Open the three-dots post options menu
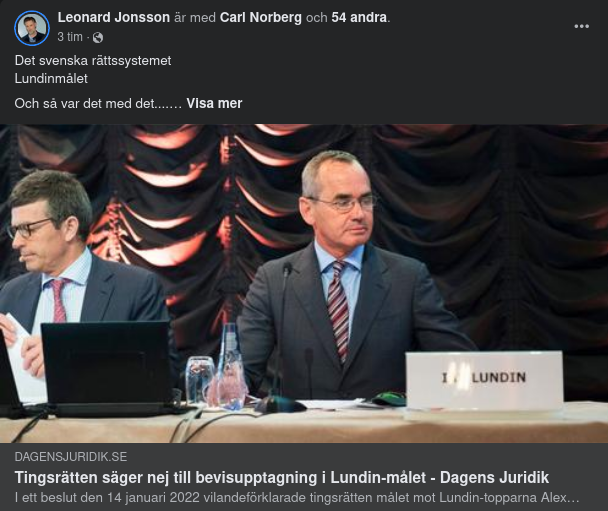 pyautogui.click(x=581, y=26)
